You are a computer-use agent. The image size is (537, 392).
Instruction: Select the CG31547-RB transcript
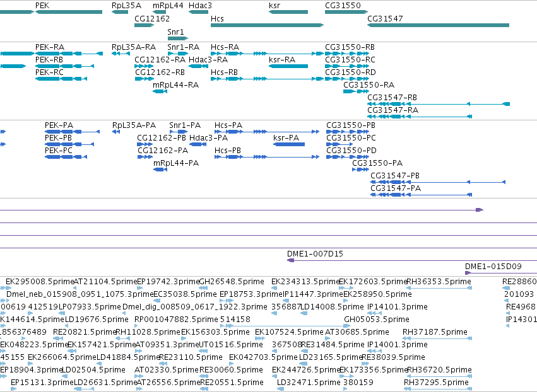(439, 104)
